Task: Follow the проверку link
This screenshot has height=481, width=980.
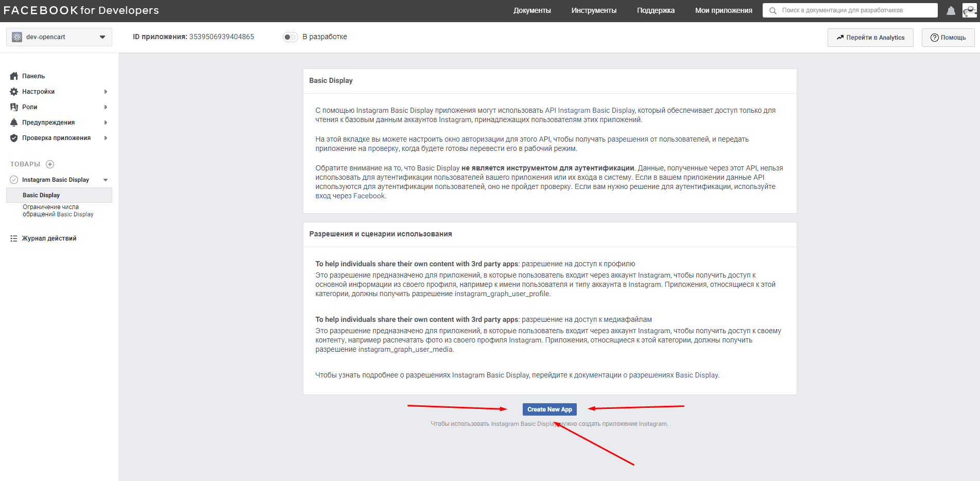Action: [x=384, y=148]
